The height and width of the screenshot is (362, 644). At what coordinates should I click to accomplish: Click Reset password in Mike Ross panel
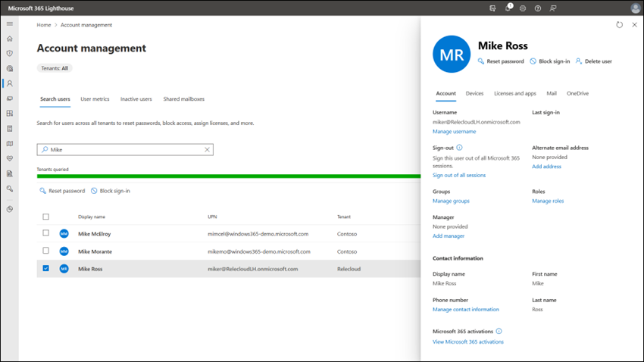click(x=501, y=61)
